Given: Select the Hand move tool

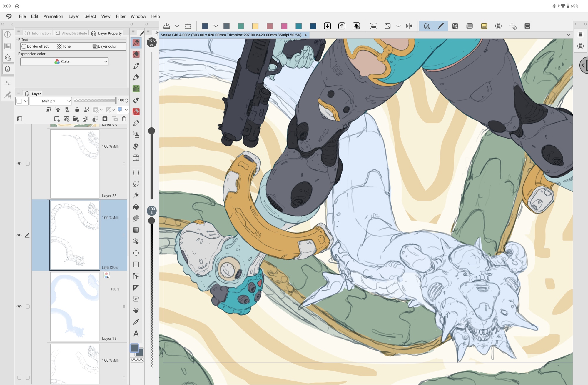Looking at the screenshot, I should click(x=136, y=311).
